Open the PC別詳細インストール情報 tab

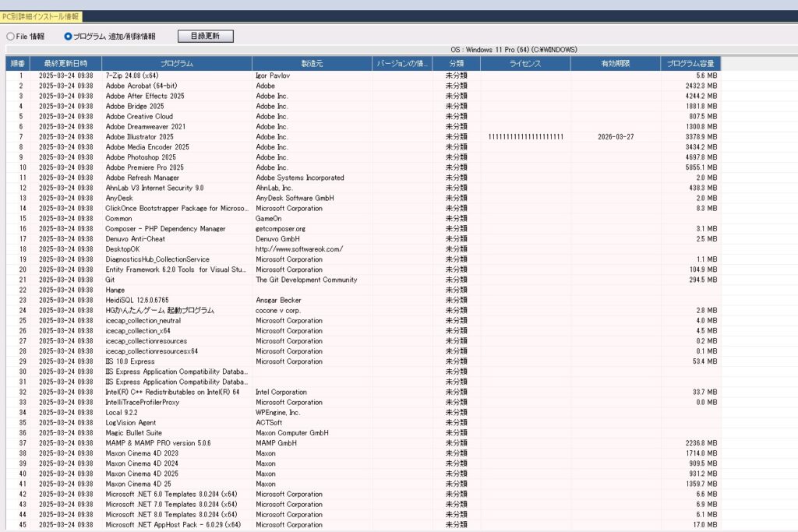[41, 17]
